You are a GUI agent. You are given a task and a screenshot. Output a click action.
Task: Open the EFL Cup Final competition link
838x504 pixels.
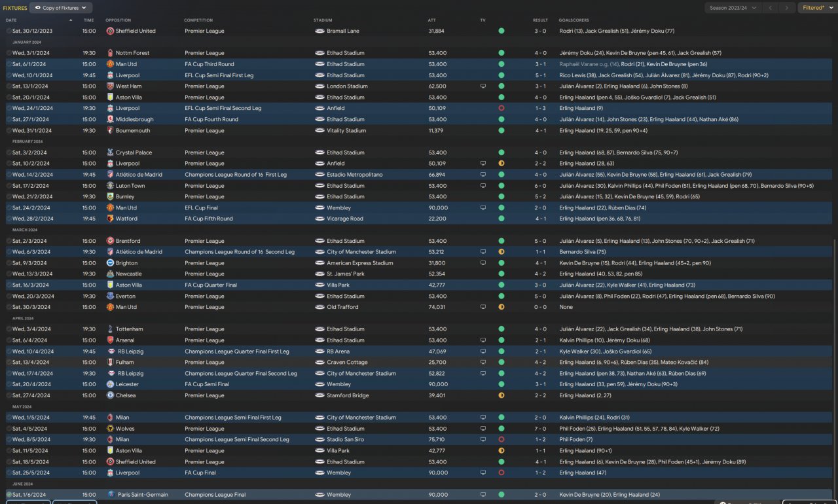coord(204,207)
